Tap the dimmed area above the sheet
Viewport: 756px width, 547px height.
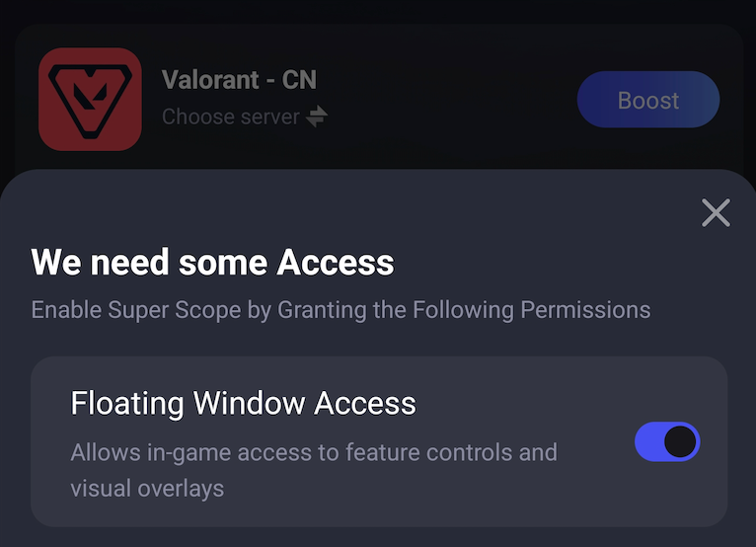pos(378,12)
